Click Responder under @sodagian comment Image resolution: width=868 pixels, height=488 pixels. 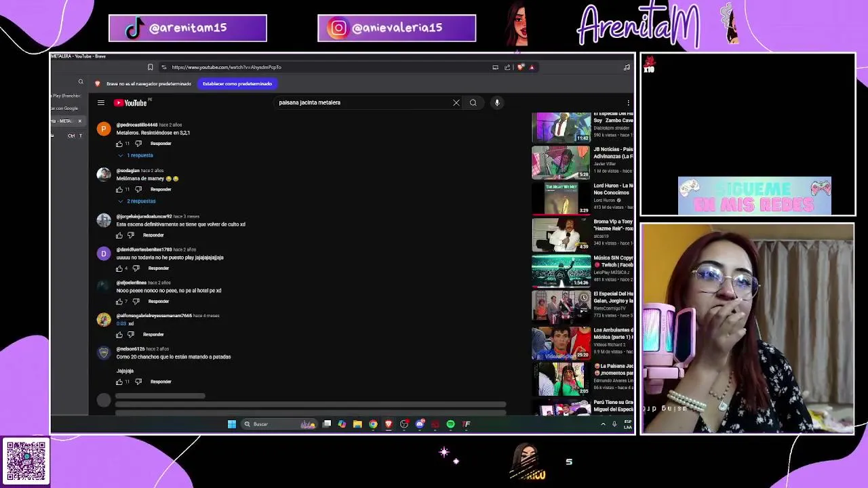[161, 189]
